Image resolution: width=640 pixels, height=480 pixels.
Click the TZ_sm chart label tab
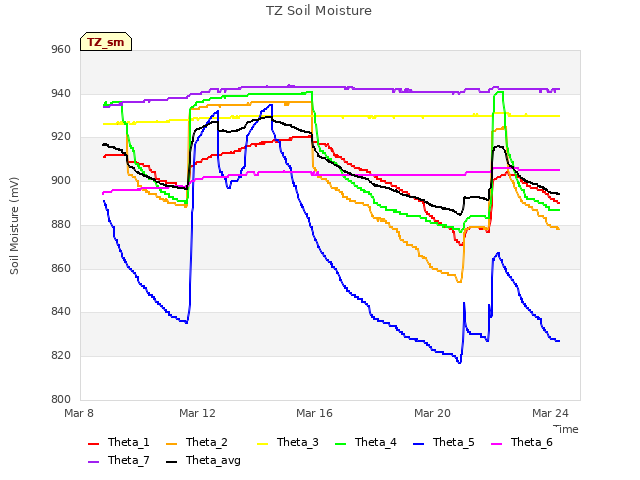(106, 42)
